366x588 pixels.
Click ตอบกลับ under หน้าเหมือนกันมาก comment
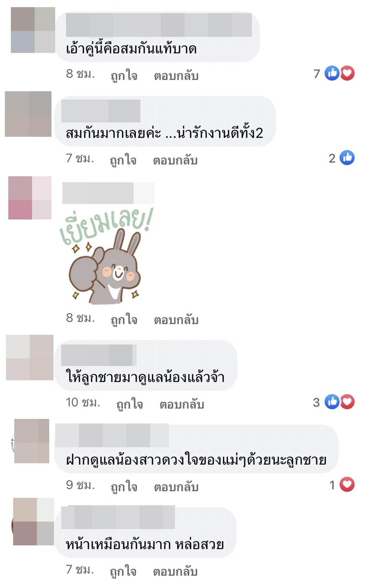pyautogui.click(x=175, y=571)
